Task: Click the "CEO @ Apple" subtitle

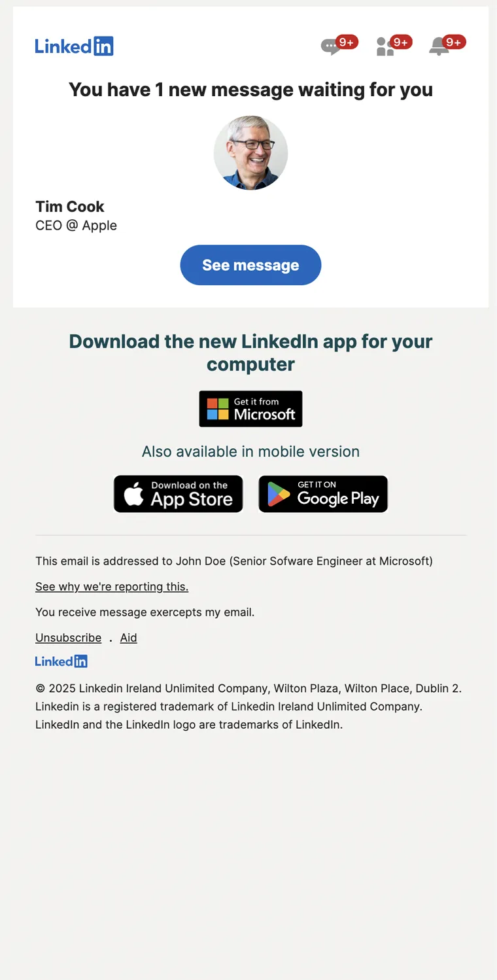Action: pos(76,226)
